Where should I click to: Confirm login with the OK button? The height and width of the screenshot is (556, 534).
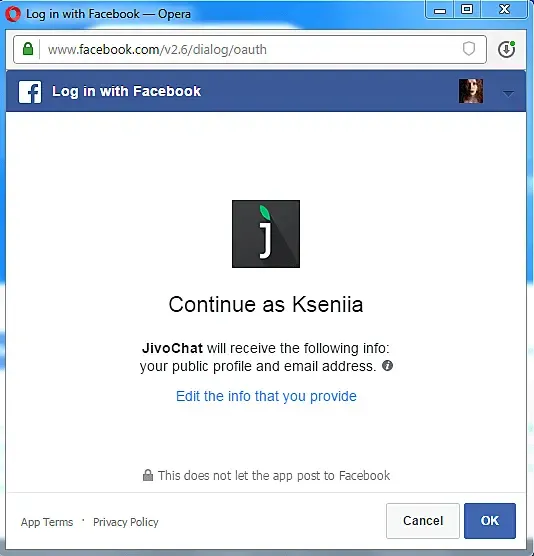490,521
